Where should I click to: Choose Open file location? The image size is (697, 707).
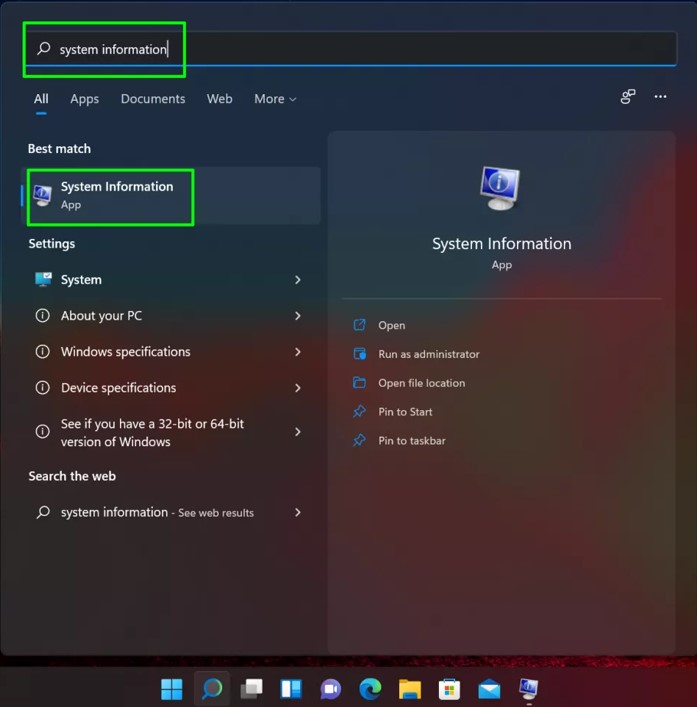pyautogui.click(x=422, y=383)
